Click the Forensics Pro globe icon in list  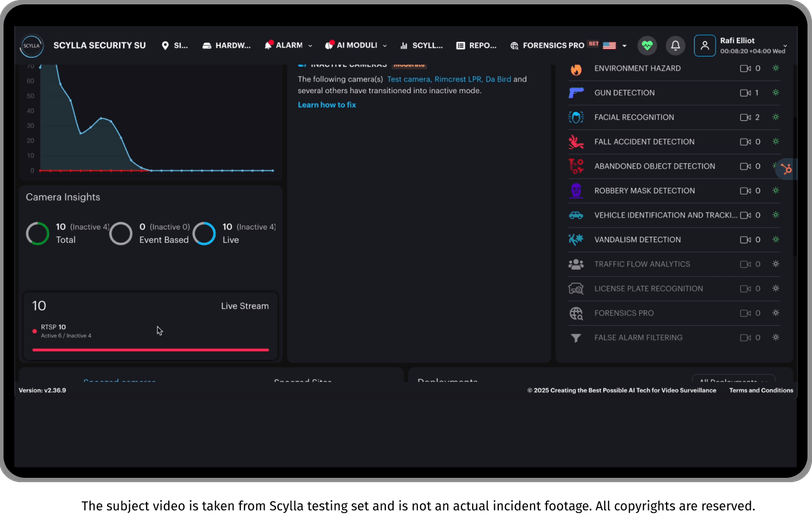click(576, 313)
